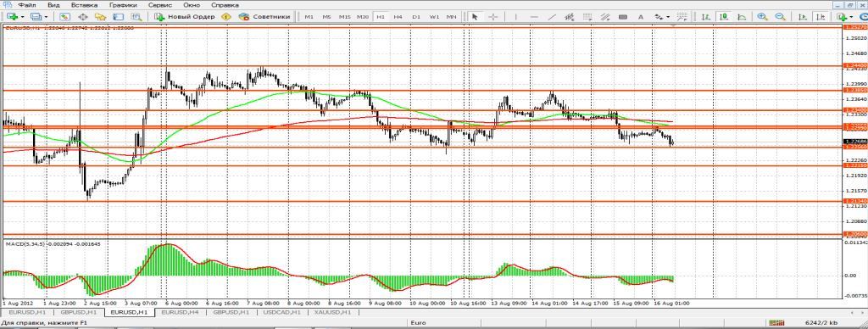
Task: Open the Market Watch window icon
Action: [x=64, y=17]
